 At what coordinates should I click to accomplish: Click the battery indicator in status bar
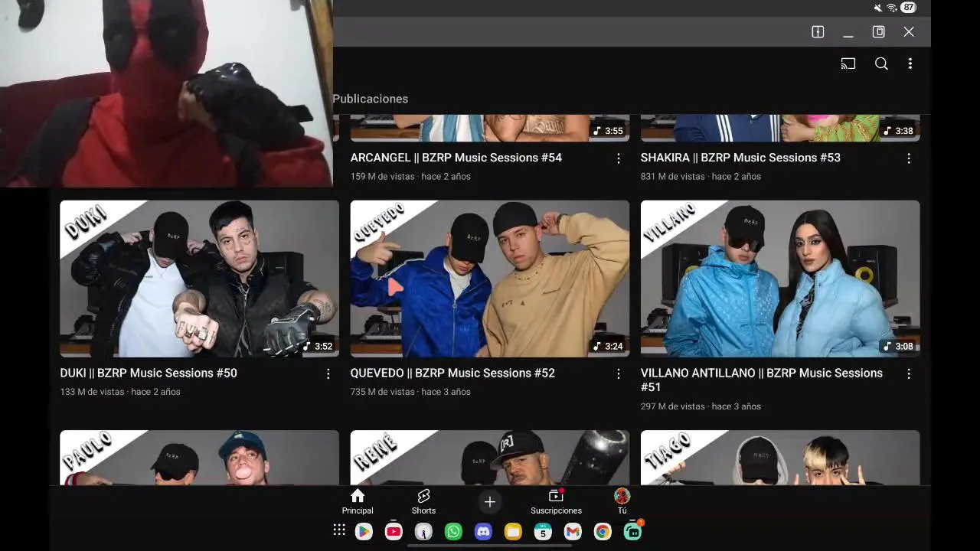(908, 8)
